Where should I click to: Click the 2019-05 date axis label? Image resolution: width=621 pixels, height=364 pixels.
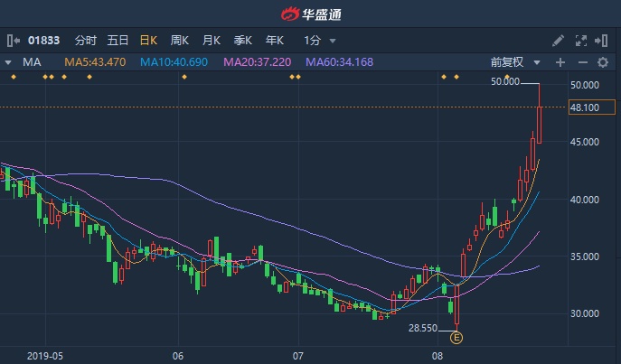tap(45, 356)
